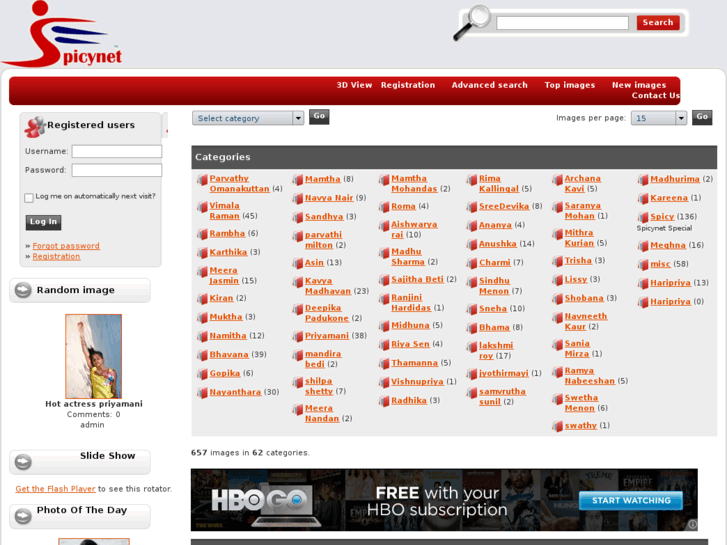Screen dimensions: 727x545
Task: Enable Log me on automatically checkbox
Action: click(x=29, y=198)
